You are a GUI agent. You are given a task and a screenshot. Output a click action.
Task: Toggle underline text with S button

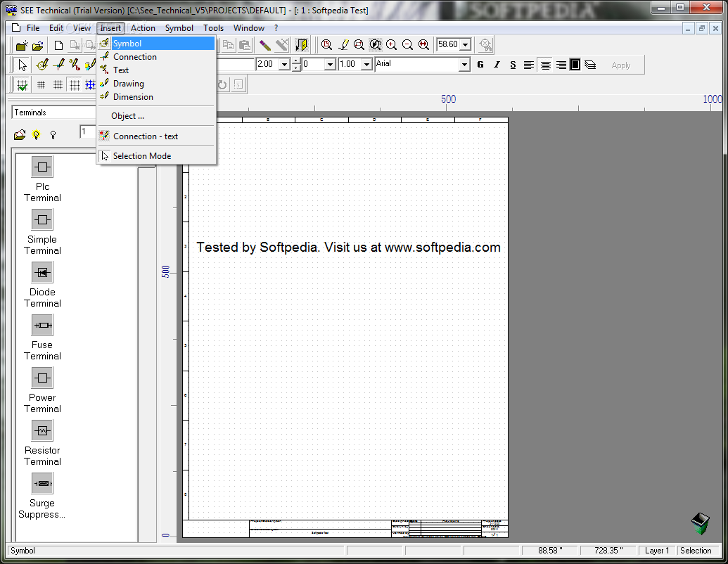pos(513,65)
